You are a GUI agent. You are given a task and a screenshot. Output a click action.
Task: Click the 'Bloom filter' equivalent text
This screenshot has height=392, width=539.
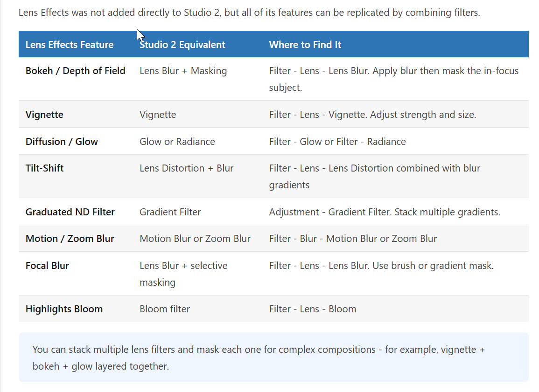165,309
